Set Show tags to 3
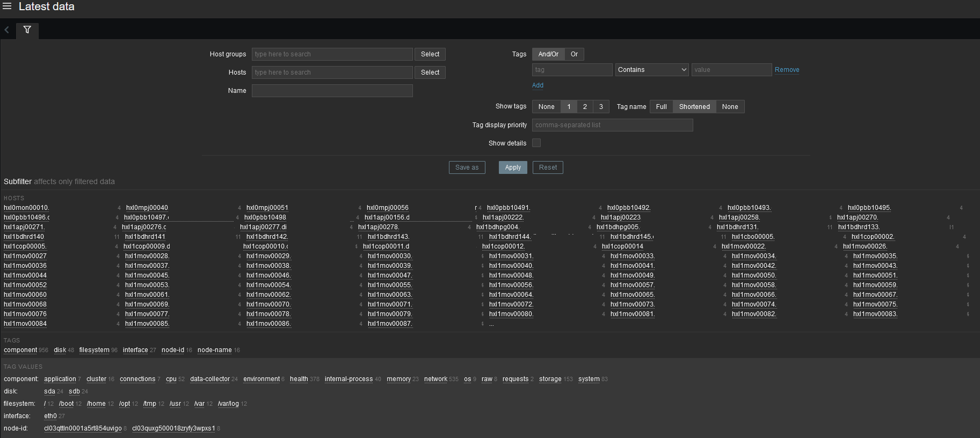This screenshot has width=980, height=438. [x=601, y=107]
